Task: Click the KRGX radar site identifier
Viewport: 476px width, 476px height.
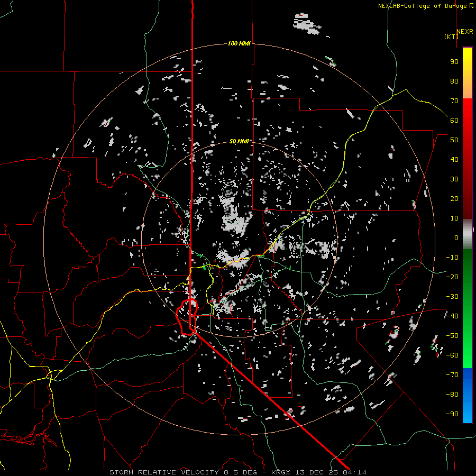Action: coord(281,472)
